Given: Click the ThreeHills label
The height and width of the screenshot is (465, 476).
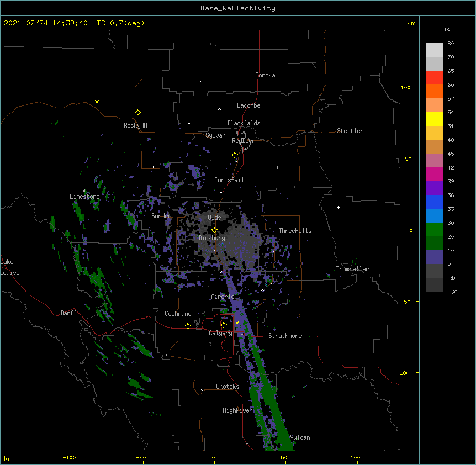Looking at the screenshot, I should 295,231.
